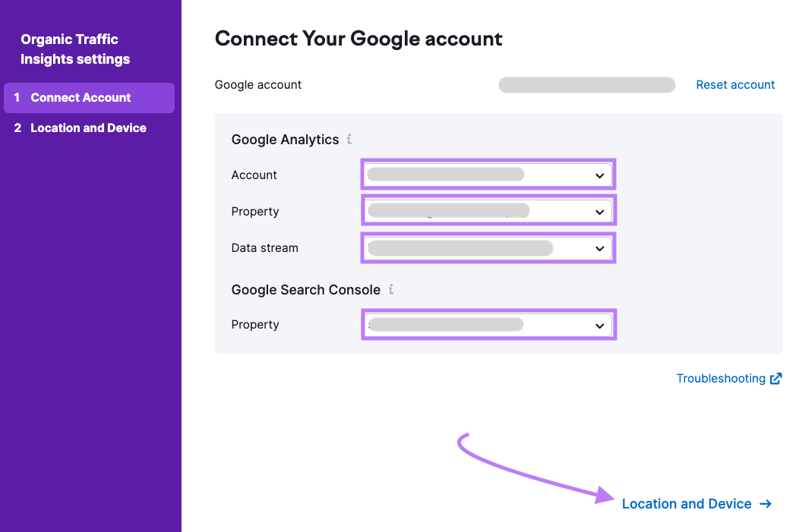799x532 pixels.
Task: Click the external link icon beside Troubleshooting
Action: click(x=775, y=378)
